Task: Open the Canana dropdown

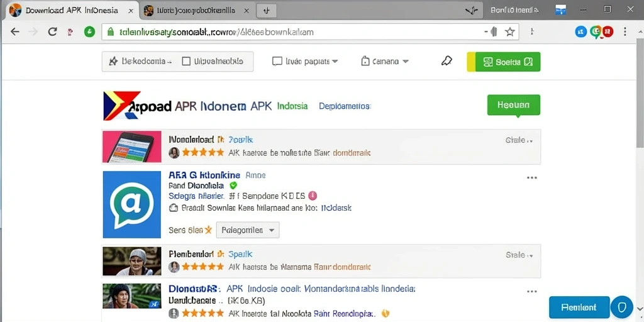Action: coord(385,62)
